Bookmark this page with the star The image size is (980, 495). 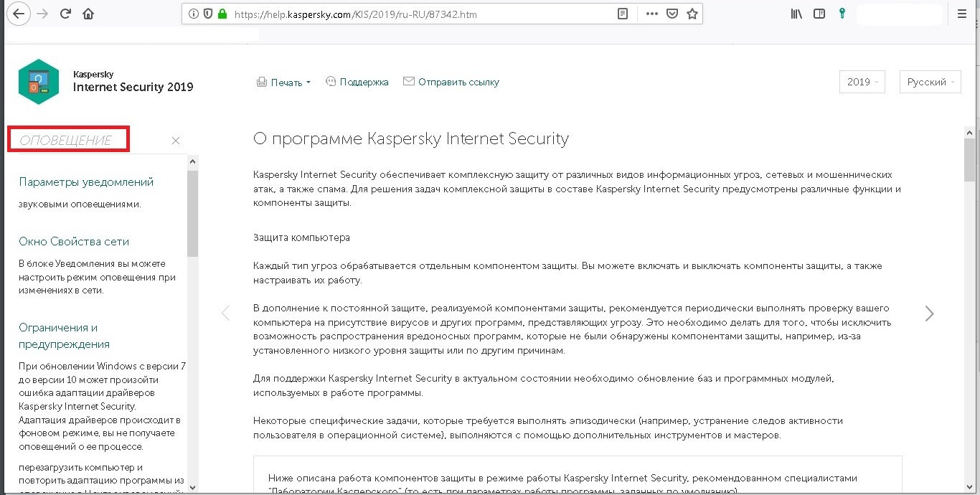[692, 14]
